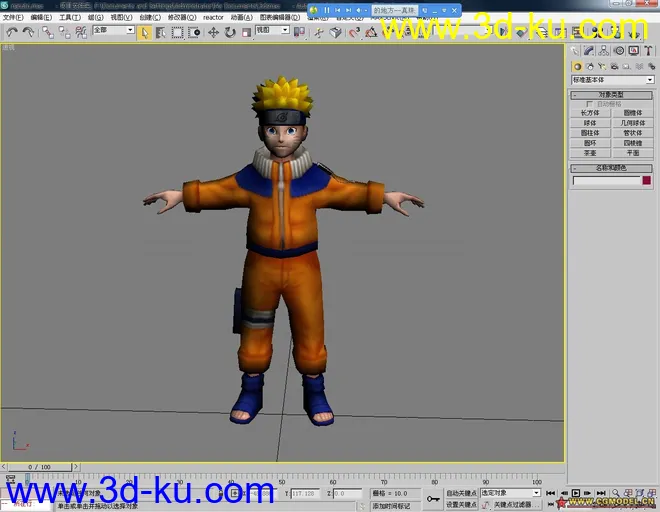
Task: Click the 球体 sphere button
Action: (x=590, y=123)
